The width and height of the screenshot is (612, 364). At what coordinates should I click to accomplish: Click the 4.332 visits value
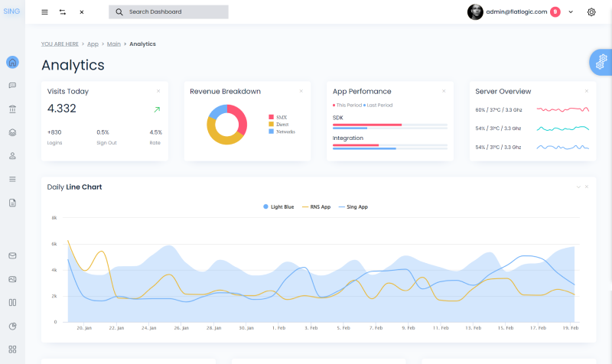62,109
